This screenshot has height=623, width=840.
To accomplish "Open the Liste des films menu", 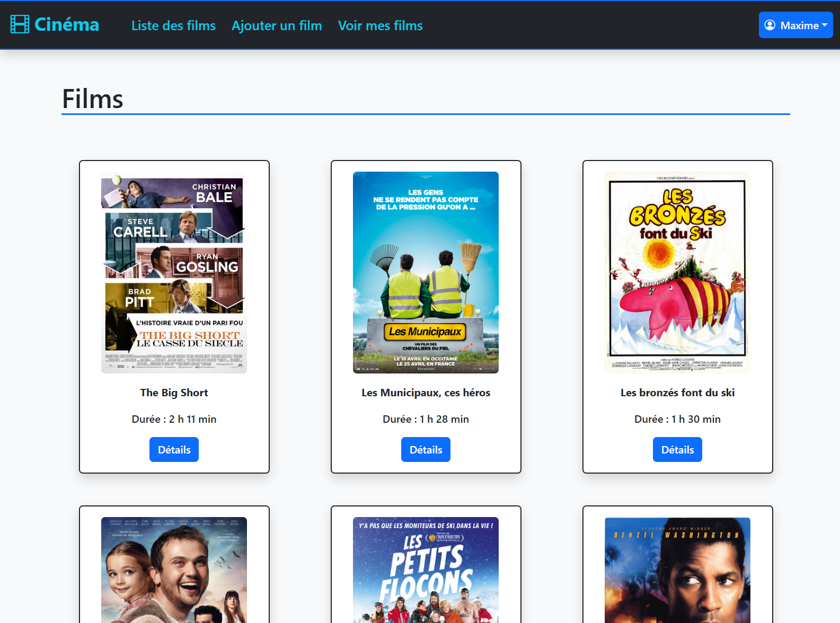I will pos(173,25).
